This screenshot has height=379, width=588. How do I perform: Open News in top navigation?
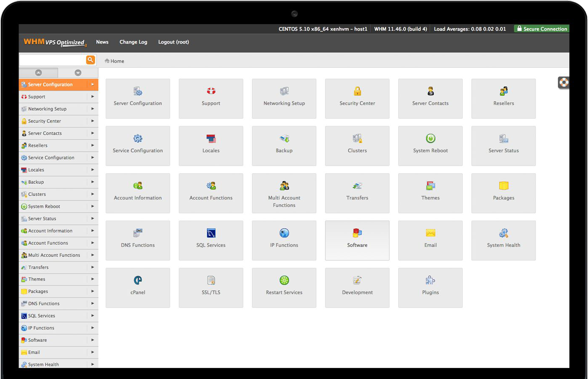pos(102,42)
